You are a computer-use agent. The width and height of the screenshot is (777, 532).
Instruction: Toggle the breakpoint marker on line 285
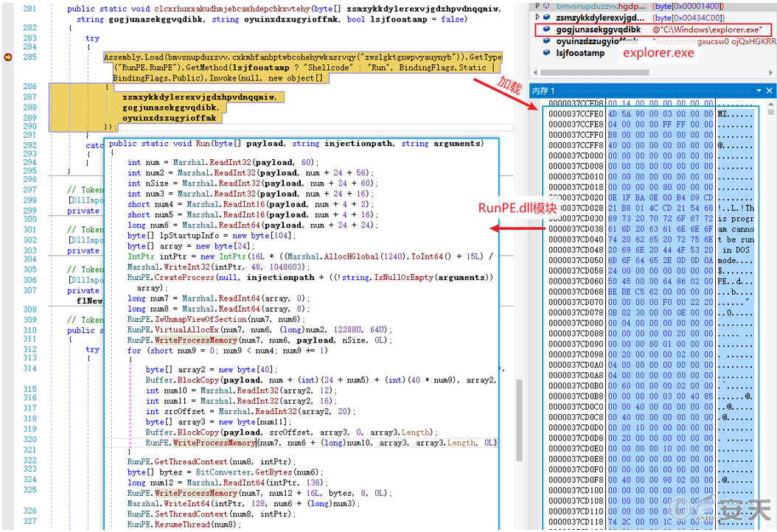(8, 57)
